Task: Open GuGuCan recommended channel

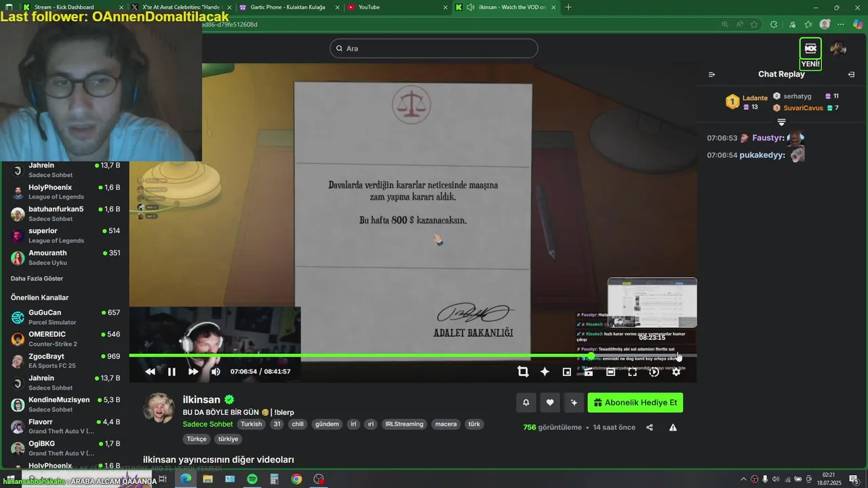Action: [x=65, y=317]
